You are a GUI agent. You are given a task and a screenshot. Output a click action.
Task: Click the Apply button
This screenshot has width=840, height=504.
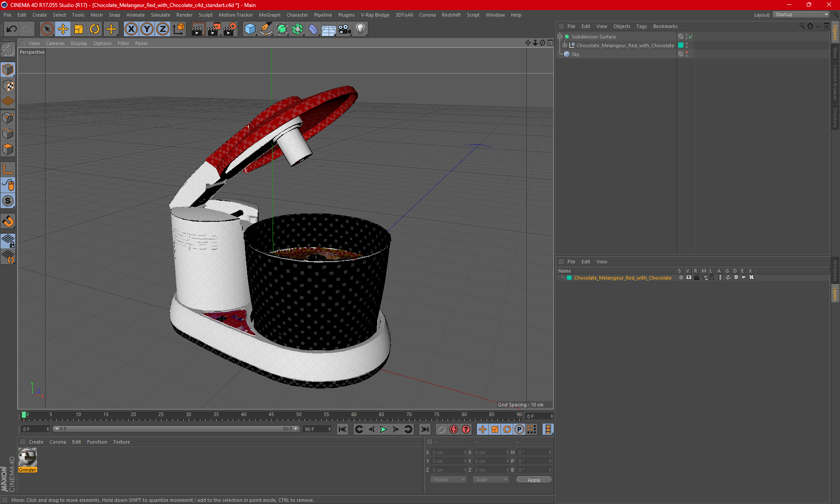(534, 480)
